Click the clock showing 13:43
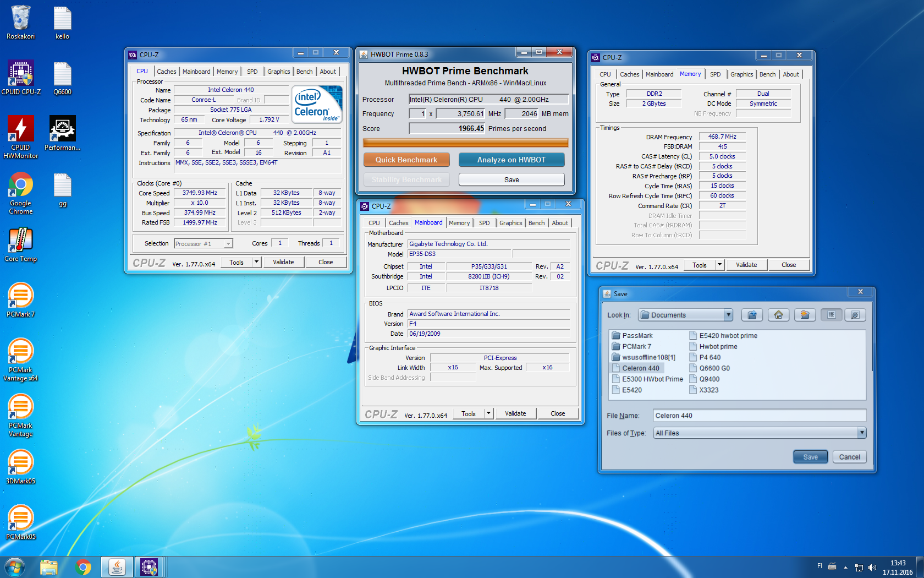The height and width of the screenshot is (578, 924). click(x=898, y=563)
